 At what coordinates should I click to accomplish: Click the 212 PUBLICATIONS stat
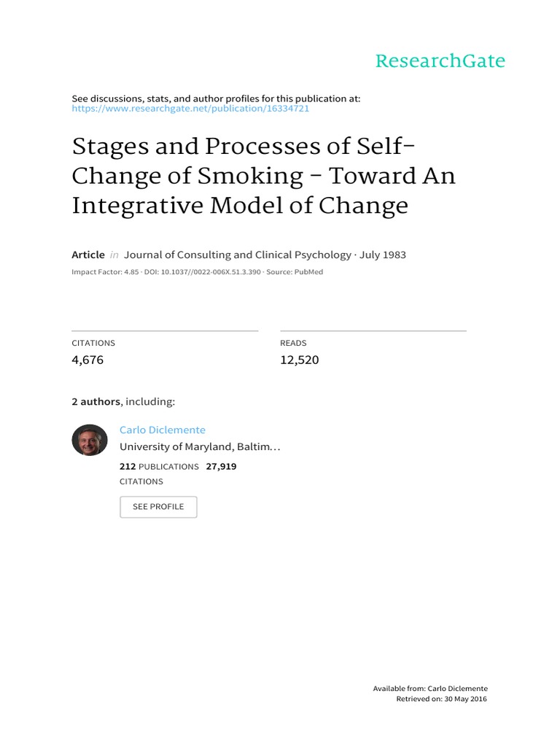tap(159, 466)
